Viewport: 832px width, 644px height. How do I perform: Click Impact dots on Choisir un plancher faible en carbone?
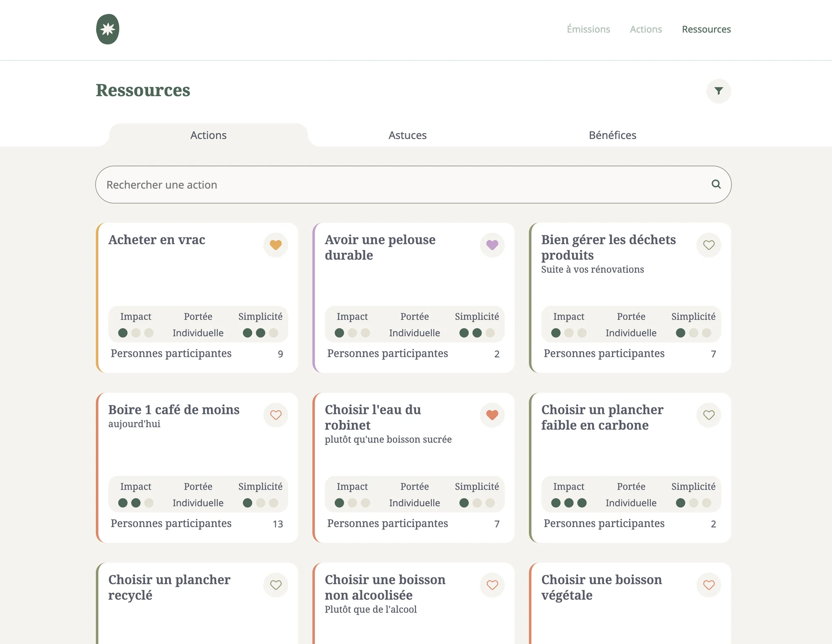click(569, 503)
